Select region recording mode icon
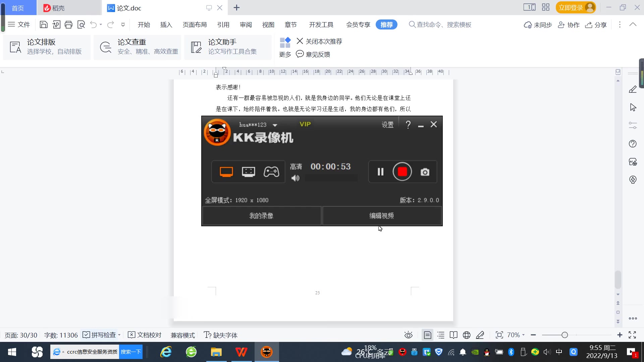644x362 pixels. (249, 172)
